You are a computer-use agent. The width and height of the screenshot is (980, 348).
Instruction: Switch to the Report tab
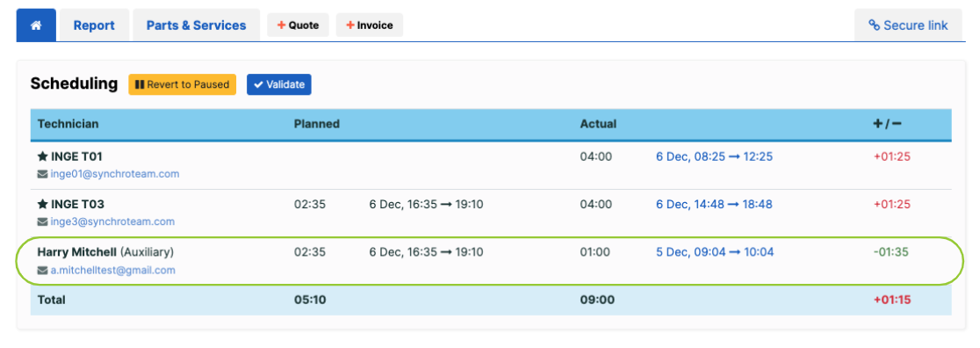[94, 25]
